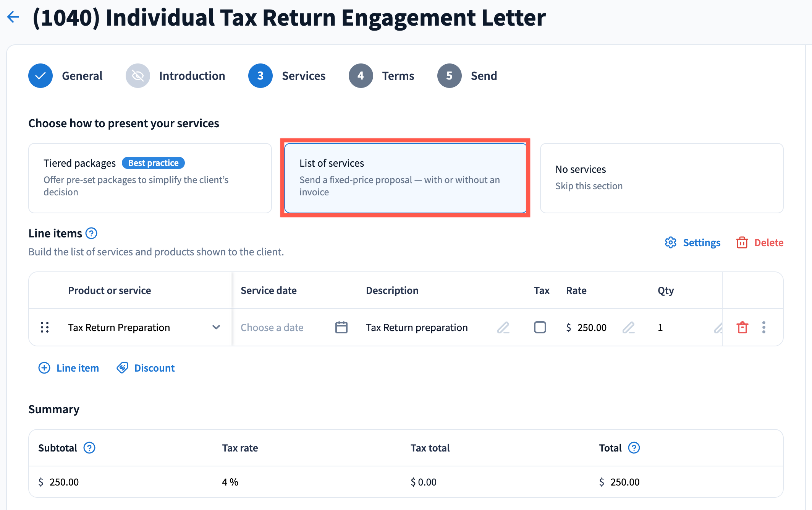
Task: Click the Total help icon
Action: pos(634,448)
